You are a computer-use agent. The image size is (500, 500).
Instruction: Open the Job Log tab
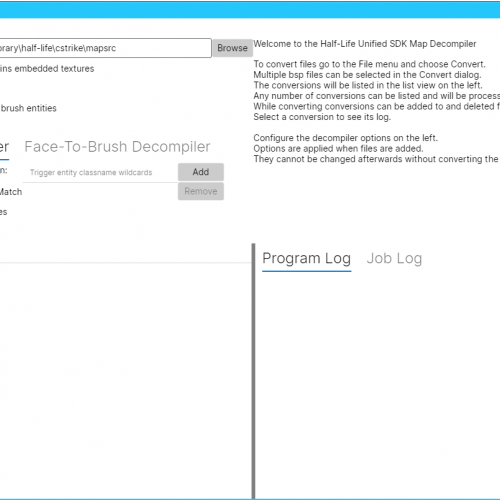[394, 259]
